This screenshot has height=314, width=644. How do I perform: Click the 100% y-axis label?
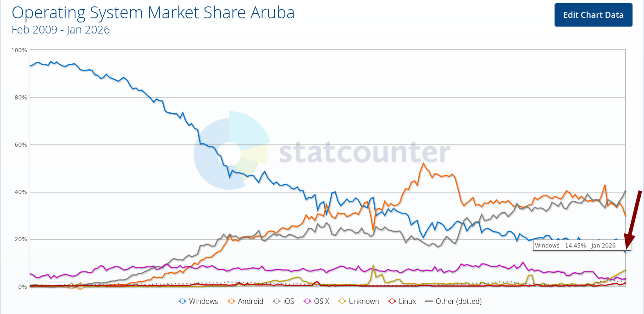click(x=19, y=50)
